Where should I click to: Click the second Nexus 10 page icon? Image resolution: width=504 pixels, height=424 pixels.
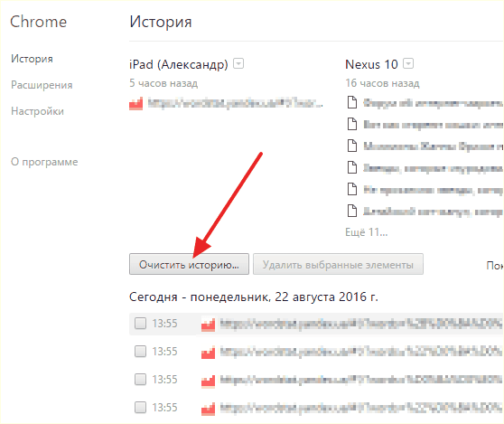pyautogui.click(x=352, y=124)
